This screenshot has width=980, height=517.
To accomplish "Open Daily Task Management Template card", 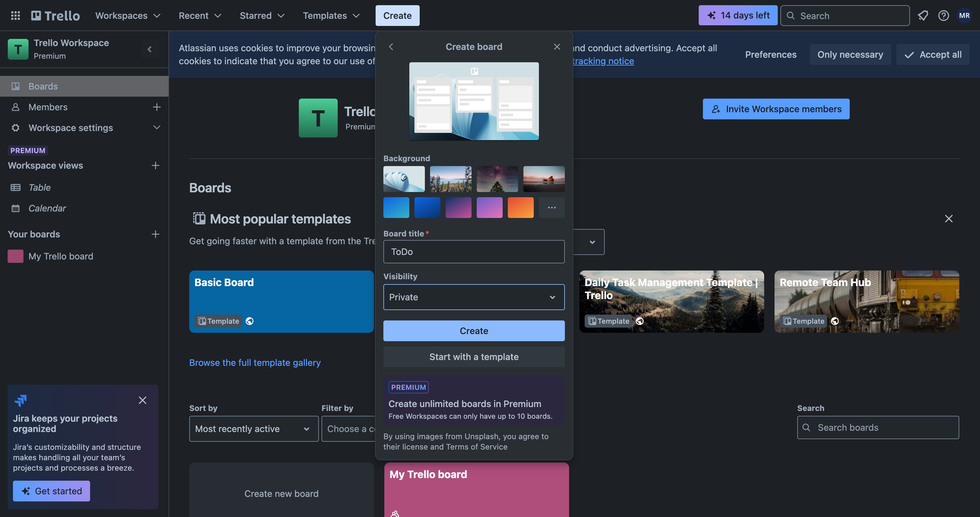I will click(671, 302).
